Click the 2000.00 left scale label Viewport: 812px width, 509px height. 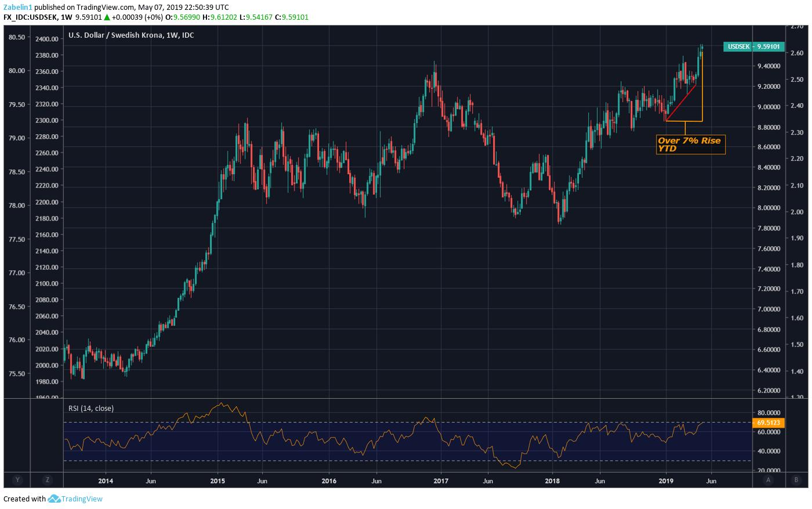coord(47,365)
